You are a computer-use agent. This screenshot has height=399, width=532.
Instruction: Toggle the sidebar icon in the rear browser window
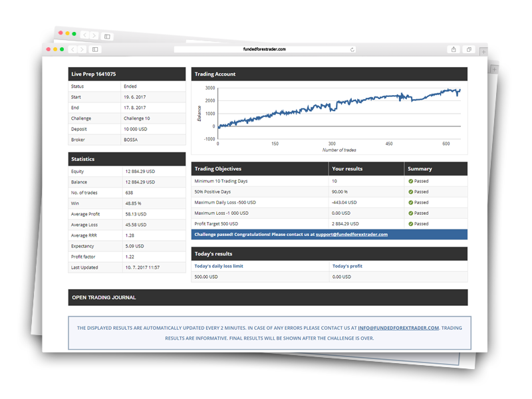coord(107,37)
